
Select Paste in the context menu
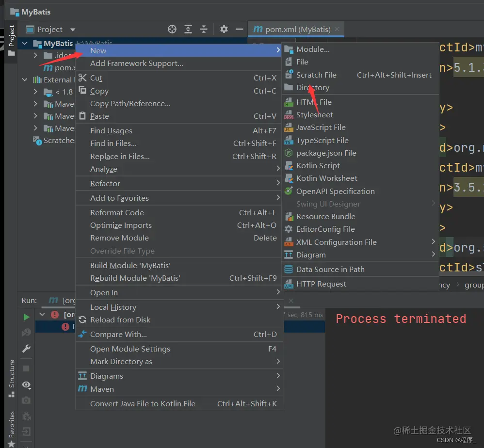pyautogui.click(x=179, y=116)
